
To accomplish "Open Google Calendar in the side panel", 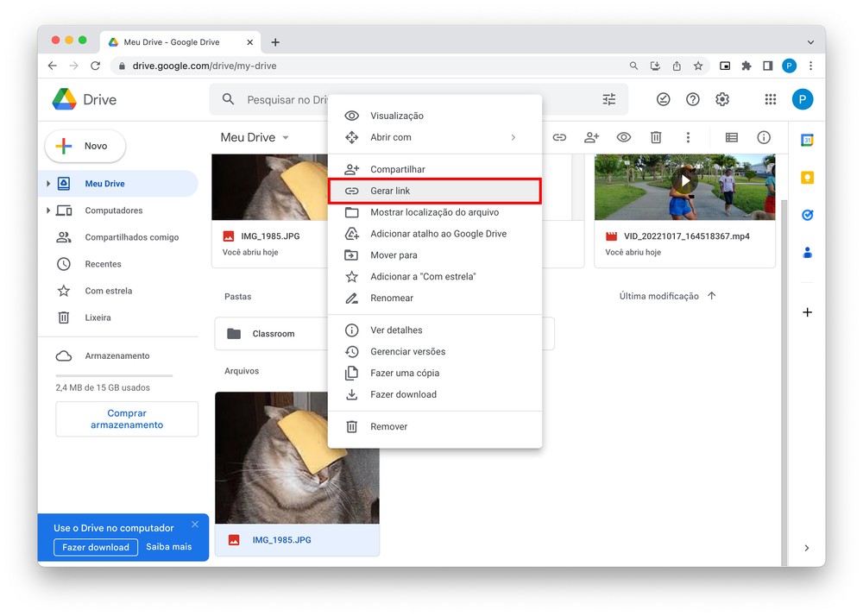I will pyautogui.click(x=807, y=141).
